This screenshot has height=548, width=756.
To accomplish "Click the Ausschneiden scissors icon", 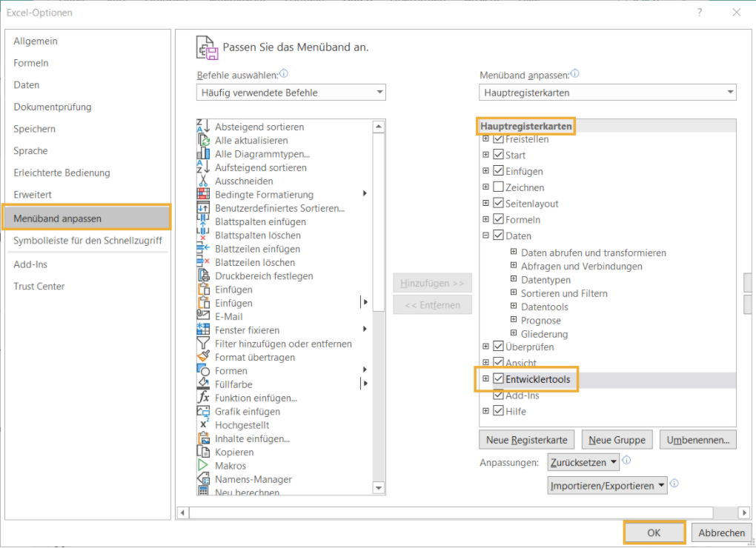I will point(203,181).
